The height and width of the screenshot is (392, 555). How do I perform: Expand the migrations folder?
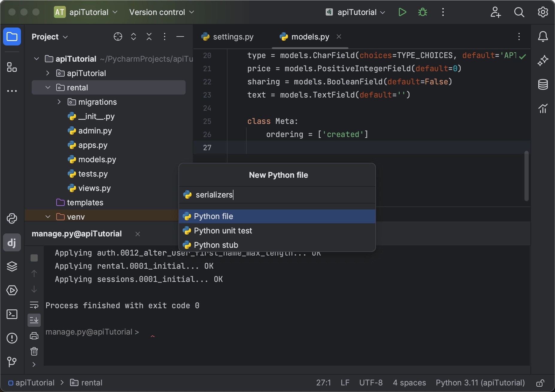(x=59, y=102)
